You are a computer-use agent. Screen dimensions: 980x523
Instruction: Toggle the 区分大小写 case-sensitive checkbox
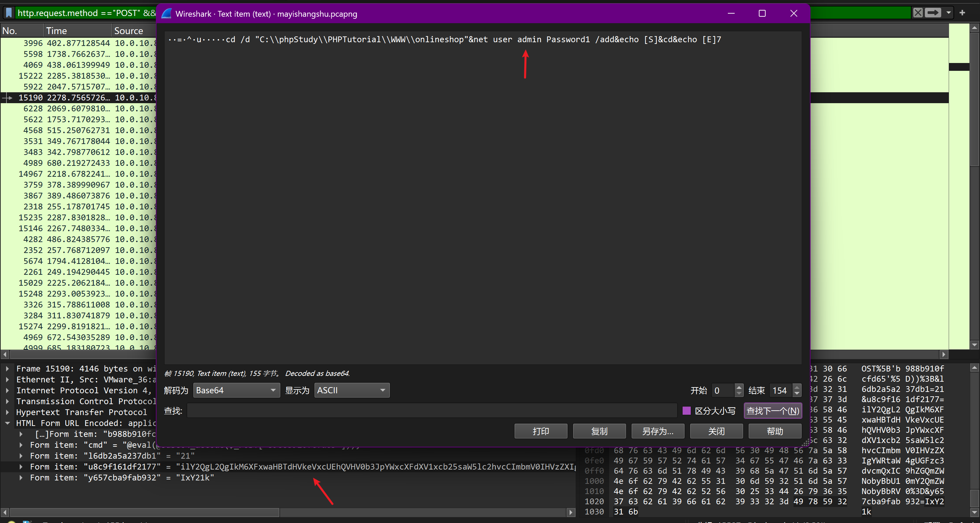click(686, 411)
